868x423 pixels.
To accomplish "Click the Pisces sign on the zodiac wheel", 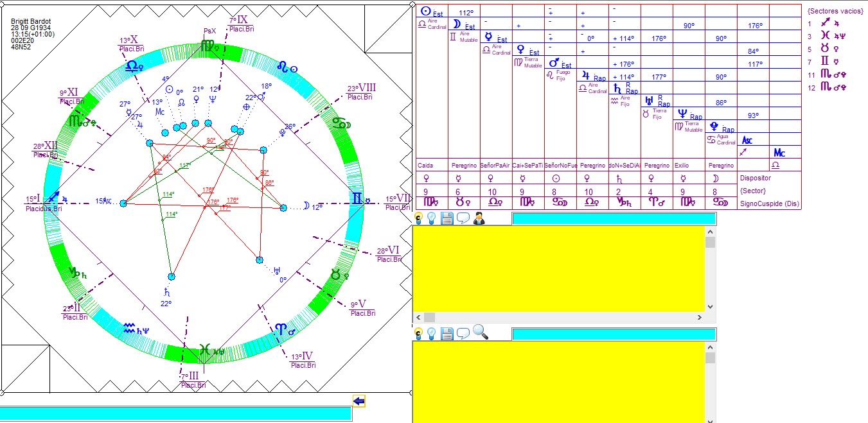I will coord(204,350).
